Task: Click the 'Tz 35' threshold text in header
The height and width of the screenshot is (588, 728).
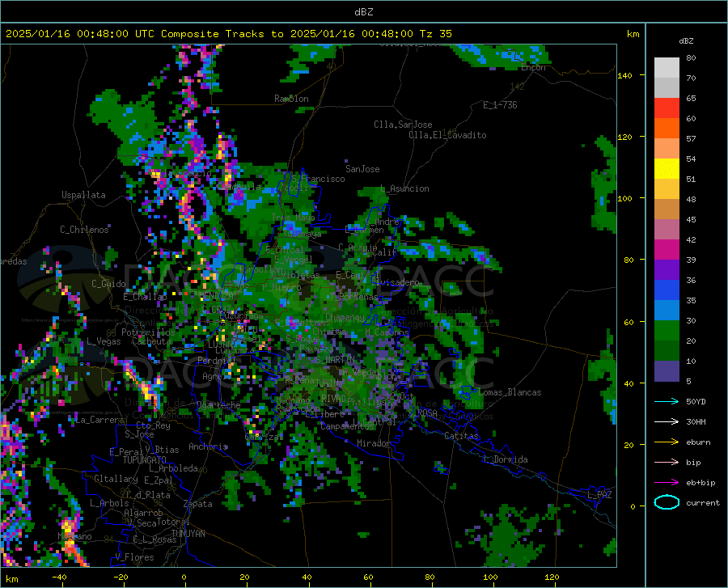Action: 435,34
